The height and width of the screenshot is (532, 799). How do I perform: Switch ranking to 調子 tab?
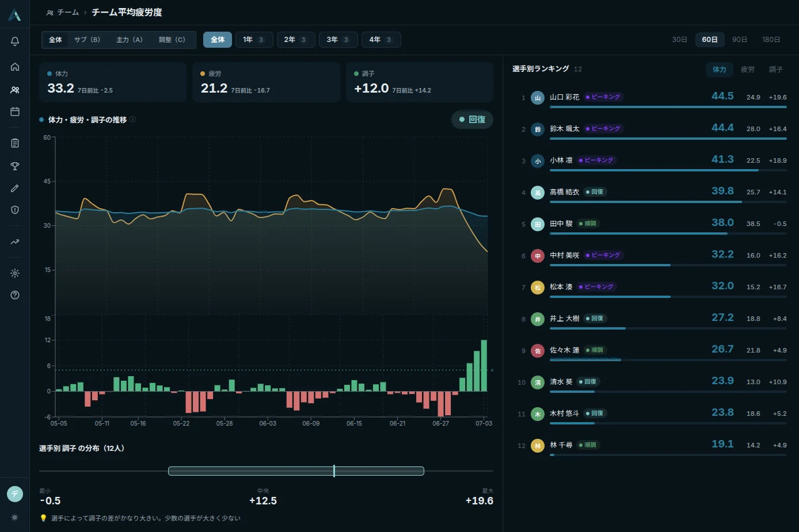pyautogui.click(x=776, y=70)
